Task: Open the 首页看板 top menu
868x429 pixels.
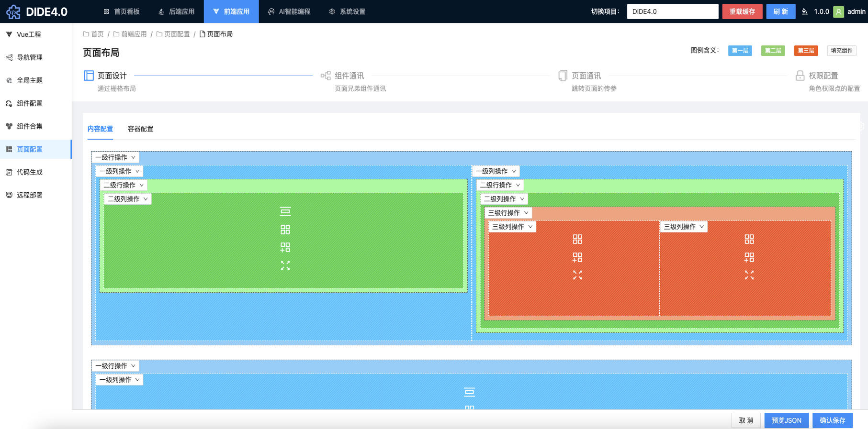Action: pyautogui.click(x=122, y=11)
